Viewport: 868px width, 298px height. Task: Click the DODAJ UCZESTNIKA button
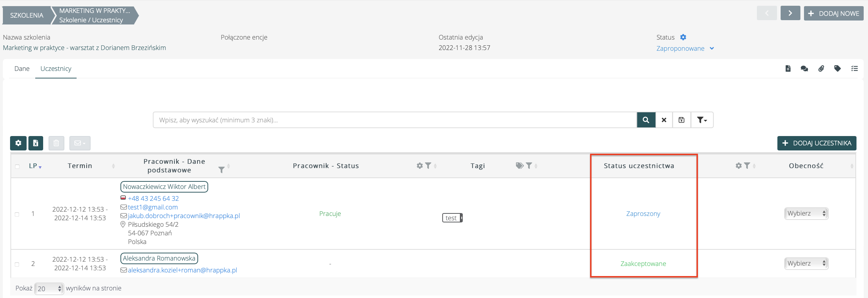(x=817, y=143)
